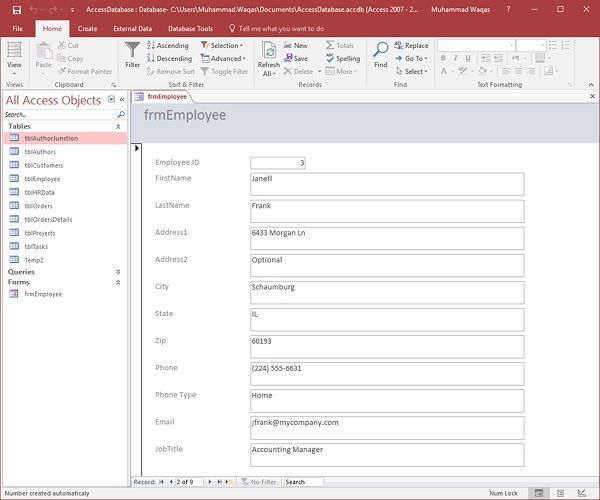Viewport: 600px width, 500px height.
Task: Click the record selector arrow on form
Action: (x=137, y=148)
